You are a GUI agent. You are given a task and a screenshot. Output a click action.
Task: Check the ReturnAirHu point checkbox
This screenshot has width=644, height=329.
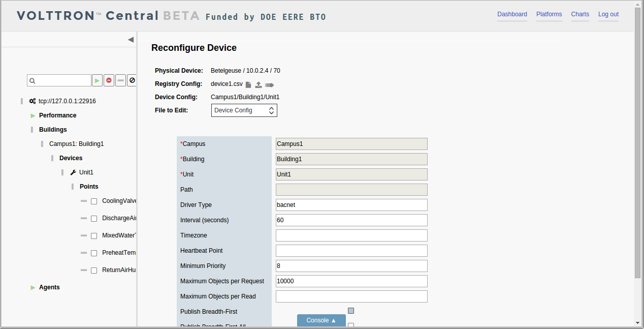tap(94, 271)
